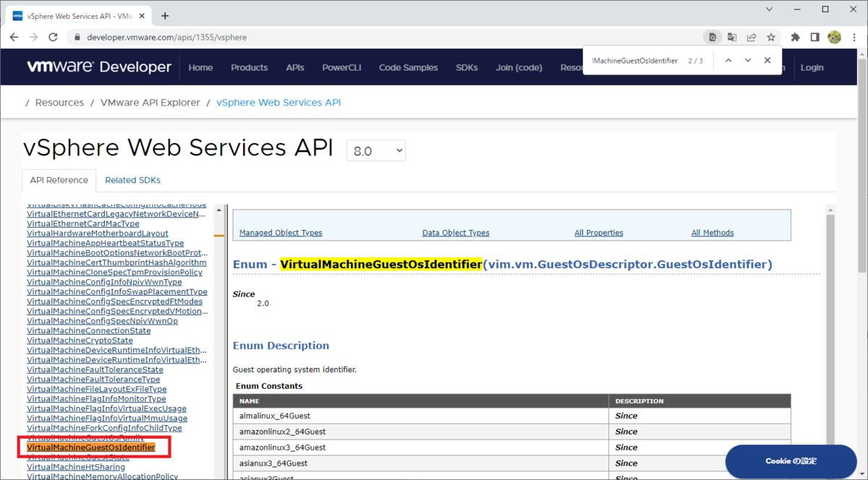868x480 pixels.
Task: Open the PowerCLI nav item
Action: click(x=341, y=67)
